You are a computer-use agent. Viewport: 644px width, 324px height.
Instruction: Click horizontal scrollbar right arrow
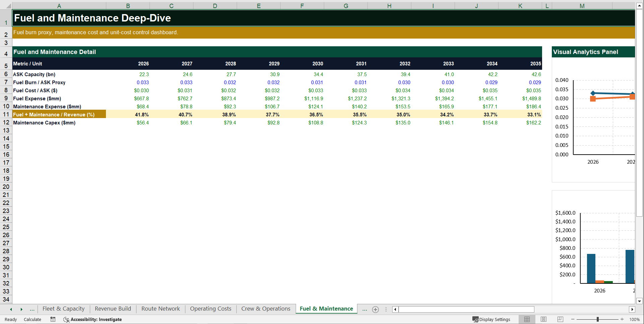632,309
